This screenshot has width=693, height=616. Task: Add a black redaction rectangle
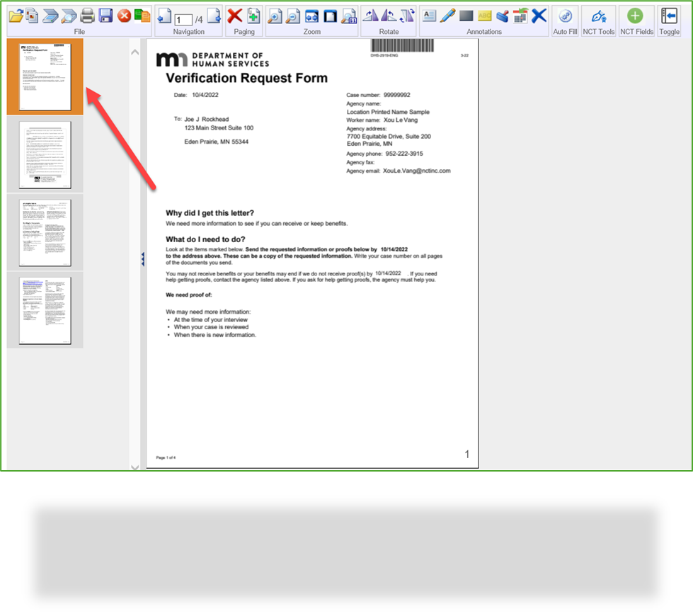pos(467,15)
